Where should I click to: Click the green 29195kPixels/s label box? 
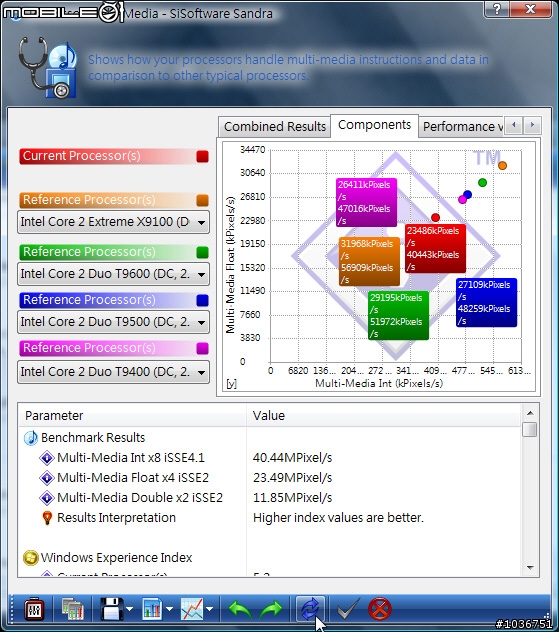tap(398, 316)
